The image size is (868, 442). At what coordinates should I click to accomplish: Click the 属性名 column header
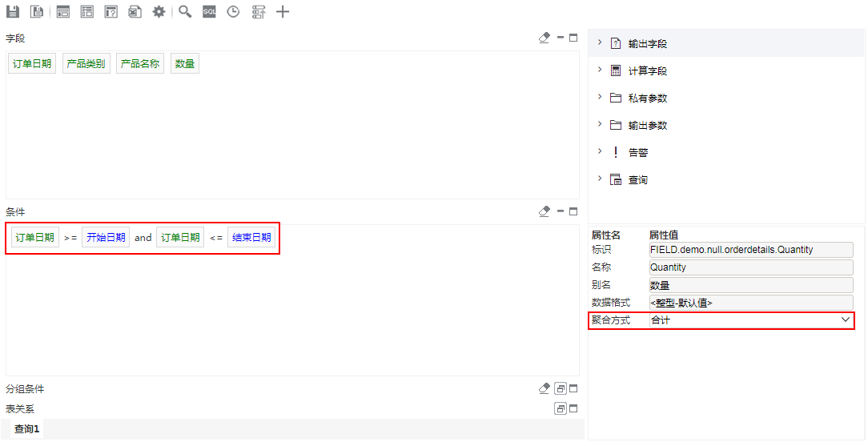tap(606, 235)
